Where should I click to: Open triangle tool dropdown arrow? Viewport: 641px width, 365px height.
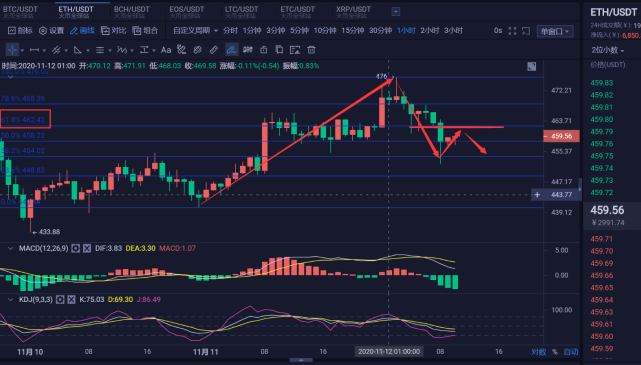[88, 51]
